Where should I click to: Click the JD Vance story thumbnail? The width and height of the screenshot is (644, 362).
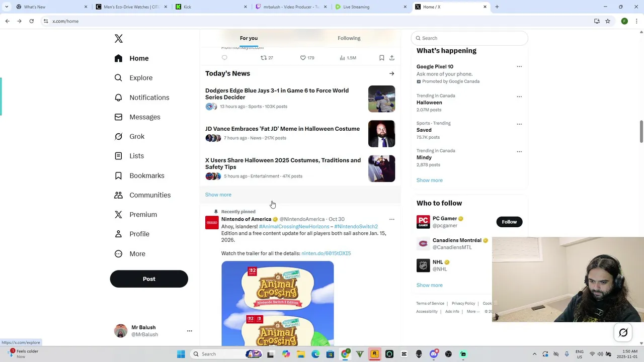pyautogui.click(x=381, y=134)
